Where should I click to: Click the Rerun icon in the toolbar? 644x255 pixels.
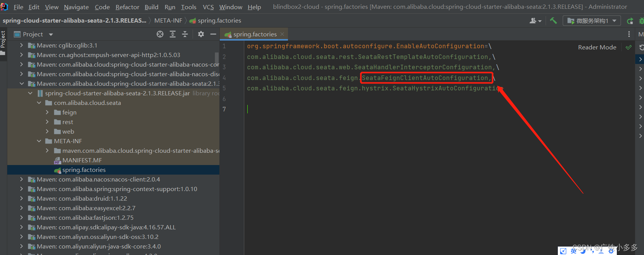pyautogui.click(x=630, y=21)
